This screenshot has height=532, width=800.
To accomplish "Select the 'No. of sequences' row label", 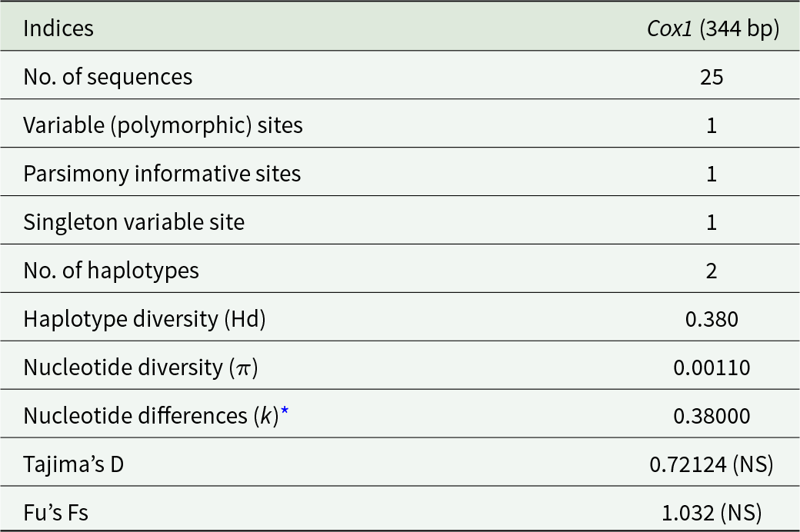I will pyautogui.click(x=108, y=77).
